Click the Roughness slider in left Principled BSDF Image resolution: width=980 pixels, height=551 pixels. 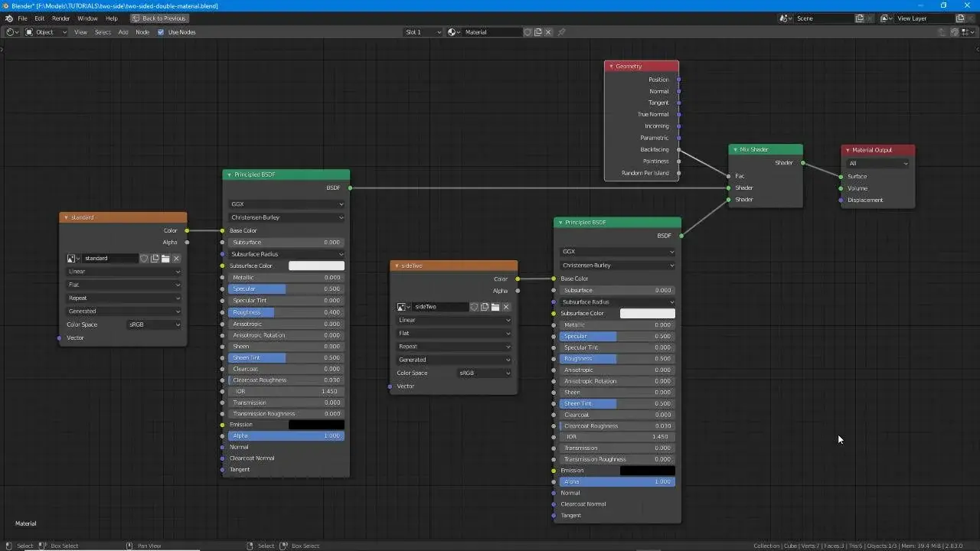(285, 312)
